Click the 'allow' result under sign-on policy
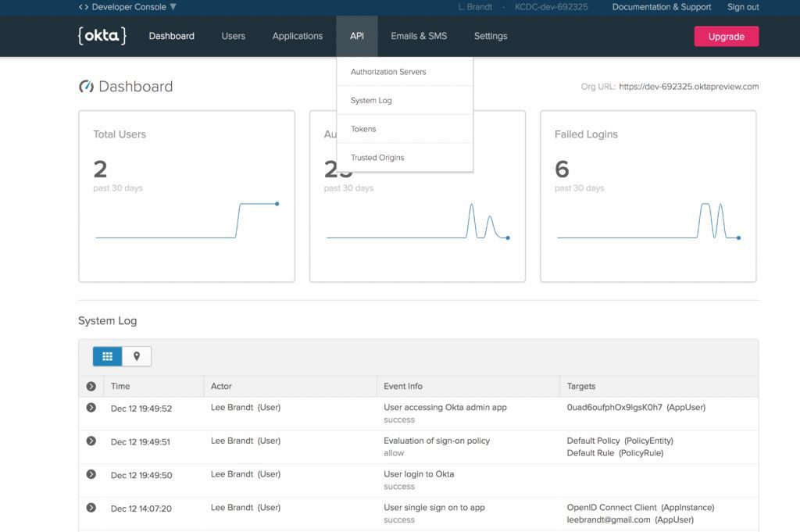Screen dimensions: 800x532 click(394, 453)
